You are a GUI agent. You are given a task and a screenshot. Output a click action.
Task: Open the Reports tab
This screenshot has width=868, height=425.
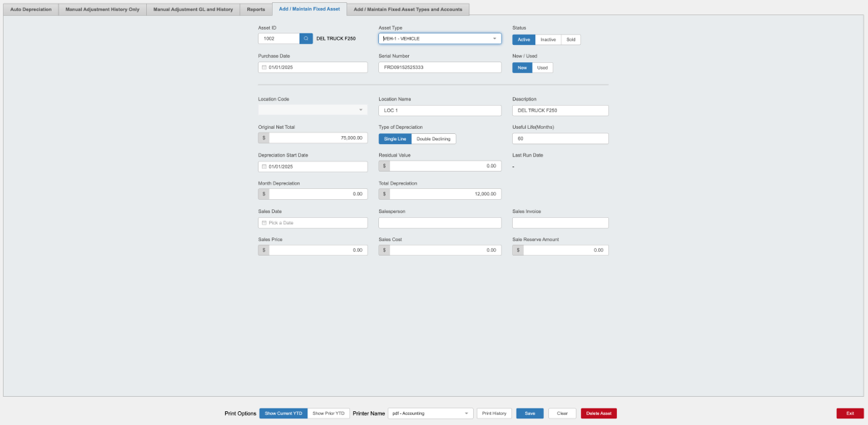tap(256, 9)
